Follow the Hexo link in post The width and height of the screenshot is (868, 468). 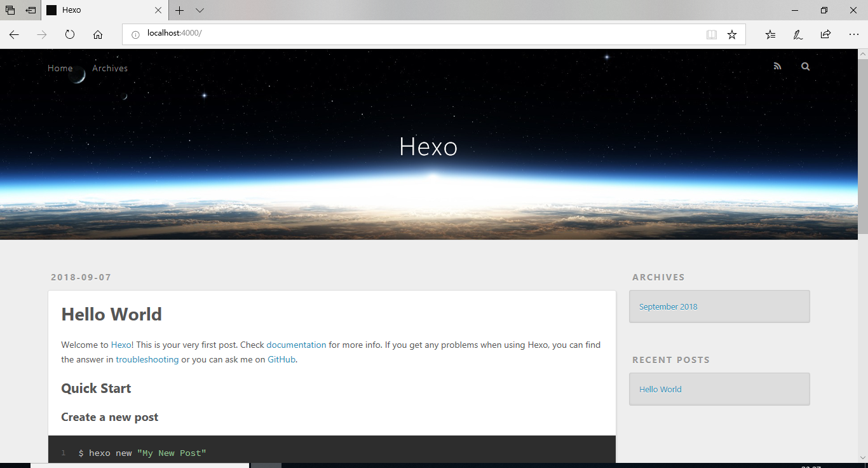(121, 345)
